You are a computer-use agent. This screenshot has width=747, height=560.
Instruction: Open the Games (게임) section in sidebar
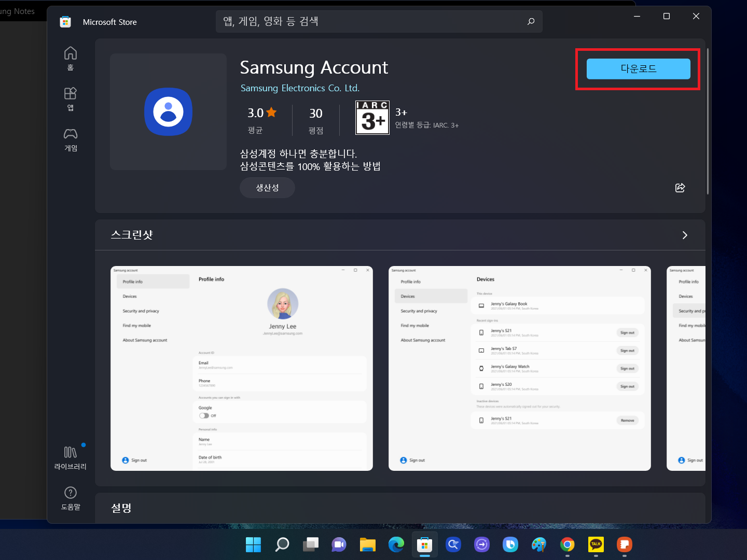71,139
